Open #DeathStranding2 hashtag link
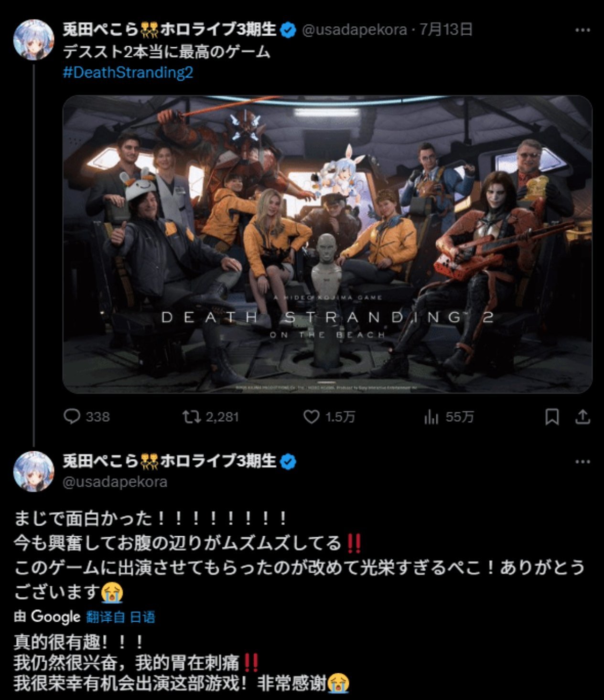The width and height of the screenshot is (604, 700). pos(128,73)
